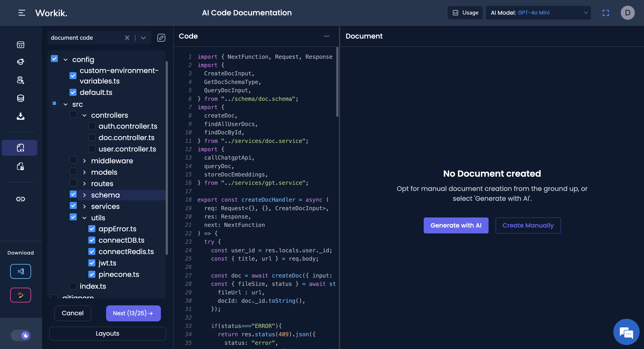Open the code window sidebar icon
The image size is (644, 349).
(21, 45)
